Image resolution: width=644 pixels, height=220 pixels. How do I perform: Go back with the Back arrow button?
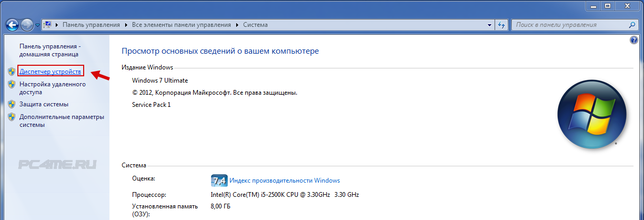pyautogui.click(x=13, y=24)
